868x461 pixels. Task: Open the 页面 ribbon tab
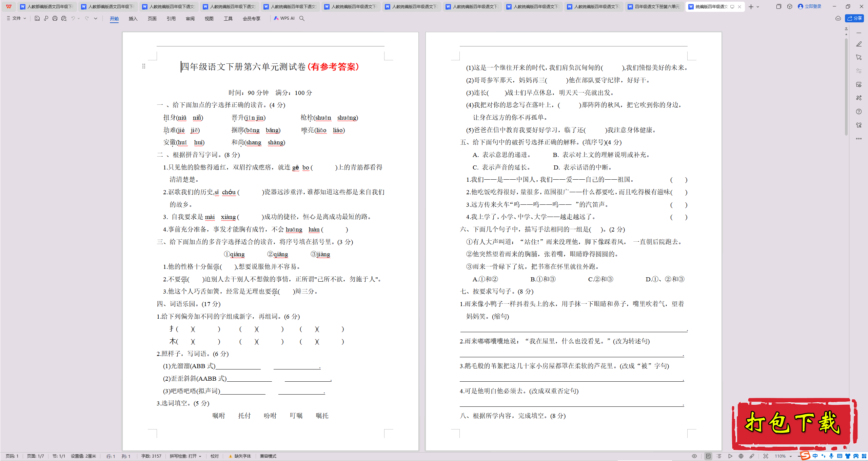point(152,19)
